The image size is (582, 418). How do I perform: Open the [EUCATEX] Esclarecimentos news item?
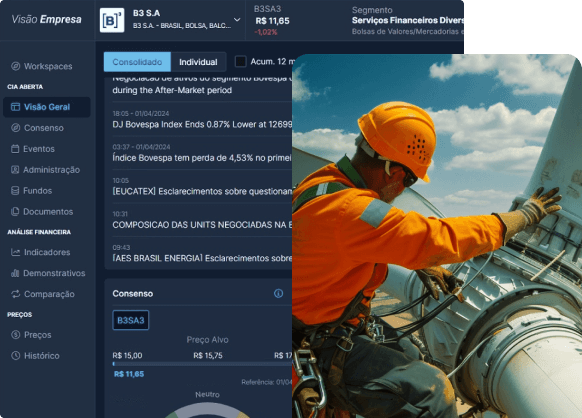[x=202, y=186]
